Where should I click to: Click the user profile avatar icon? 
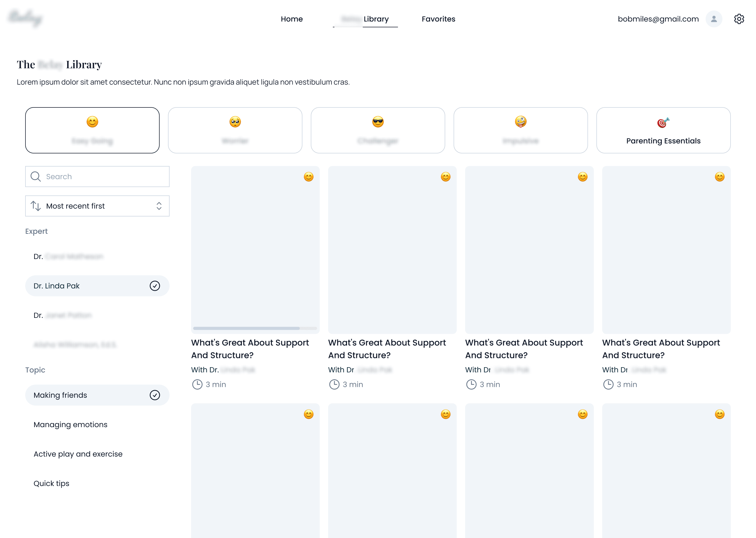pos(714,19)
